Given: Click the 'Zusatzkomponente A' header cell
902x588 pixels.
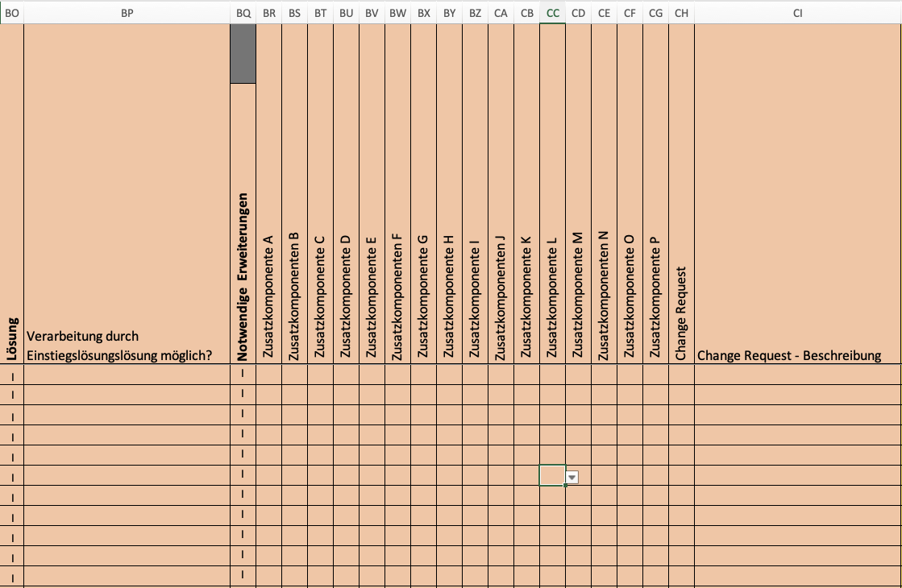Looking at the screenshot, I should (268, 296).
